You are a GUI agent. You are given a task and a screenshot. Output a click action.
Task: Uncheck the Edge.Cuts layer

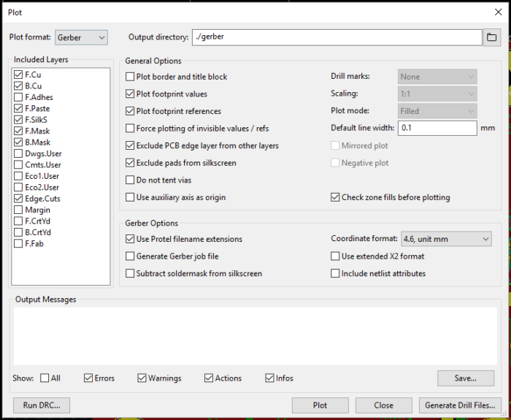pyautogui.click(x=18, y=199)
